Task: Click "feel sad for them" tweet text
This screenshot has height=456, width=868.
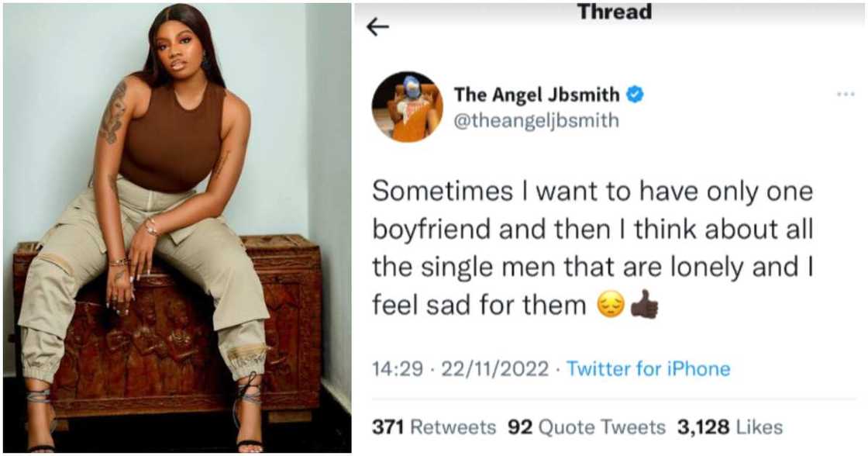Action: point(479,306)
